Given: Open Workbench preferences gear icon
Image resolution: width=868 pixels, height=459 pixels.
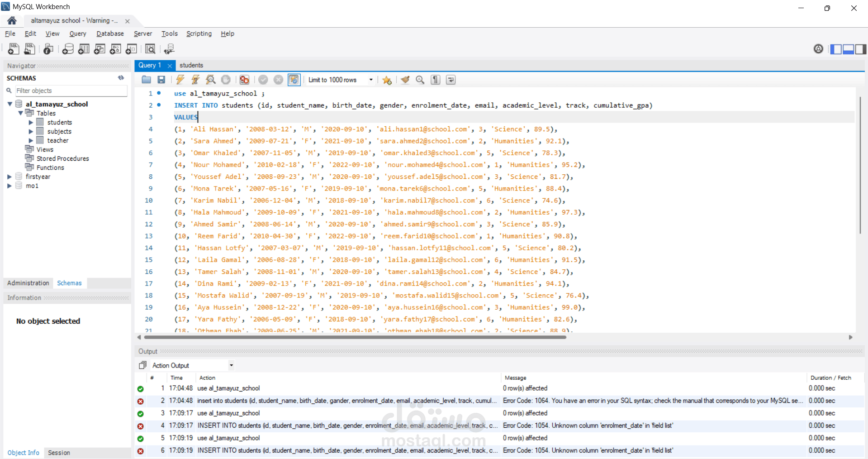Looking at the screenshot, I should (x=818, y=49).
